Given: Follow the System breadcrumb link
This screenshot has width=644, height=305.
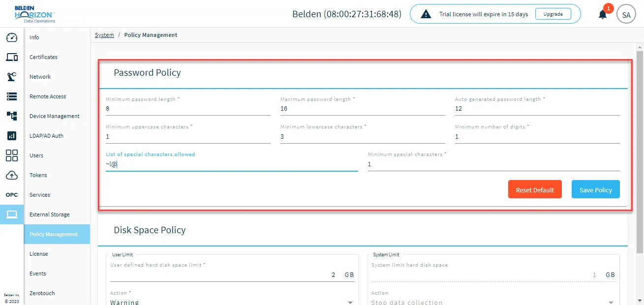Looking at the screenshot, I should [x=104, y=35].
